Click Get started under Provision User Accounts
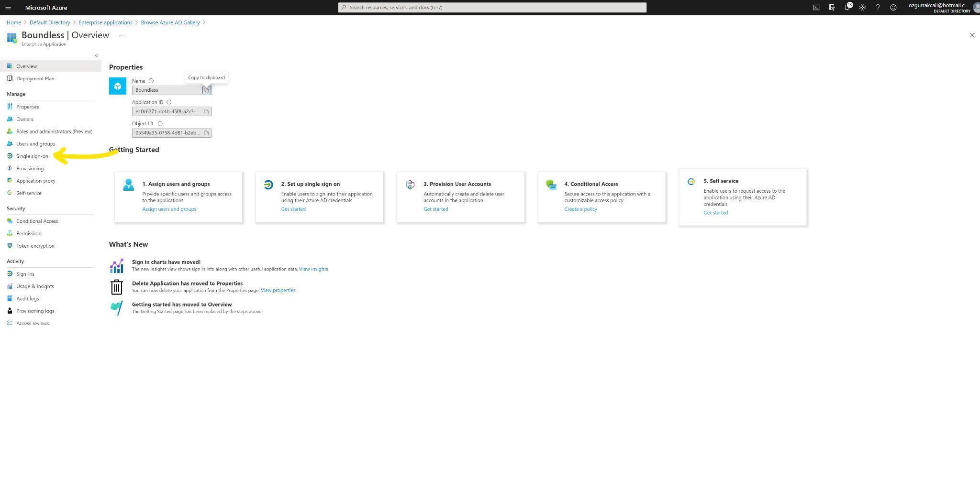 pyautogui.click(x=436, y=209)
